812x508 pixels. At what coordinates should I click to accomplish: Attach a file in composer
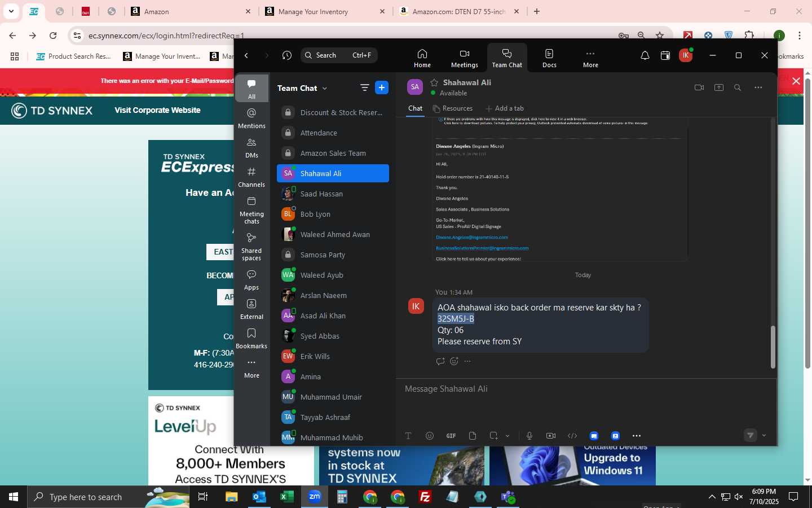point(473,436)
